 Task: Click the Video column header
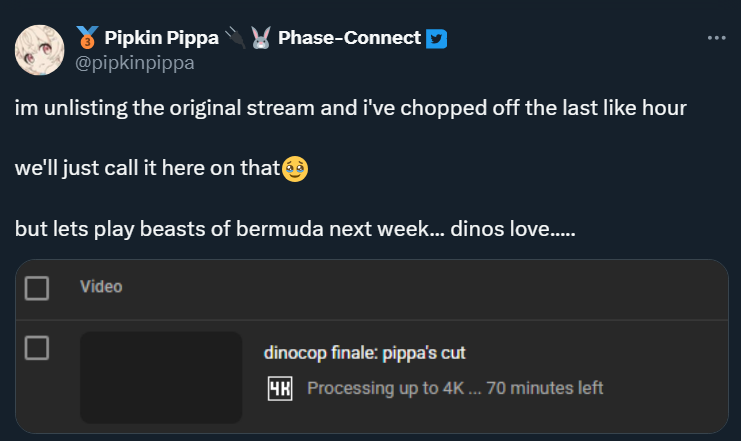pyautogui.click(x=101, y=287)
